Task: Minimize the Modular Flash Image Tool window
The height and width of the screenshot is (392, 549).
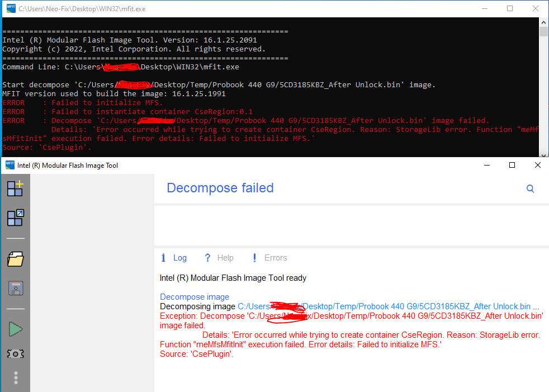Action: point(487,165)
